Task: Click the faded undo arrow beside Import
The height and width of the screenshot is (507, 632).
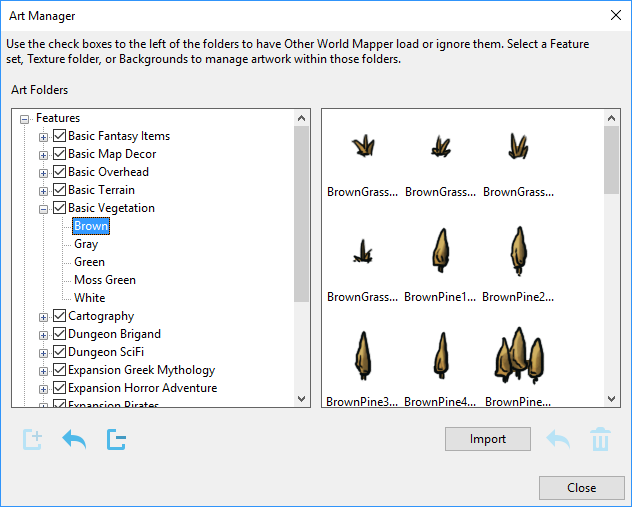Action: tap(558, 439)
